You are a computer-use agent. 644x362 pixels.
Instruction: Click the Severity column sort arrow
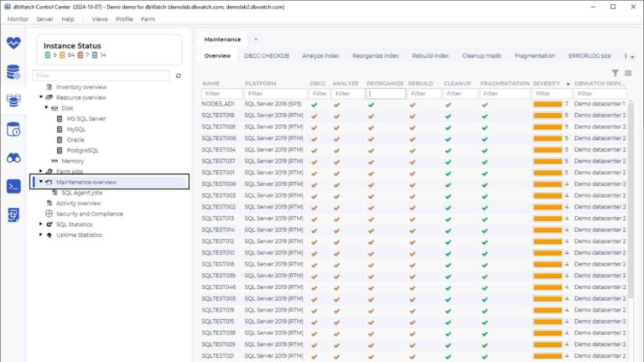click(x=568, y=84)
